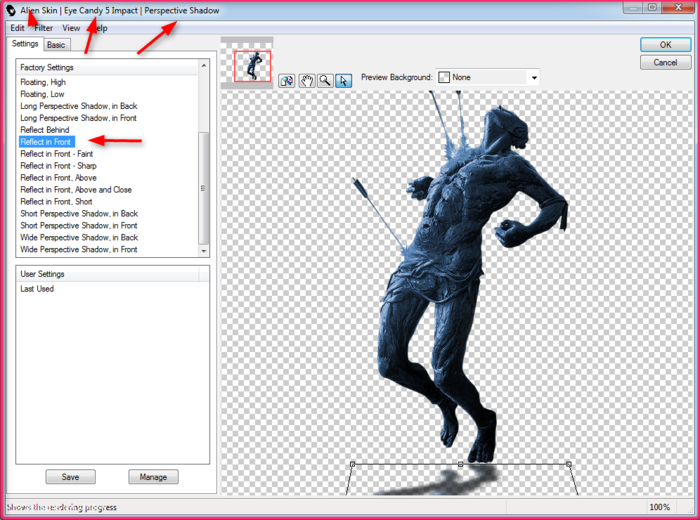Select the Hand pan tool
Viewport: 700px width, 520px height.
click(306, 81)
